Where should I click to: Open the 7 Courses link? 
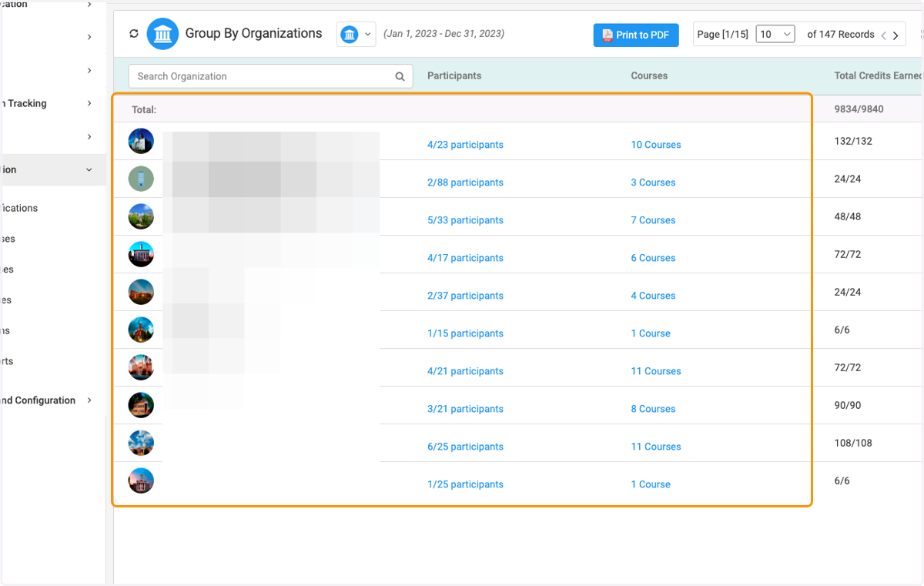click(653, 220)
